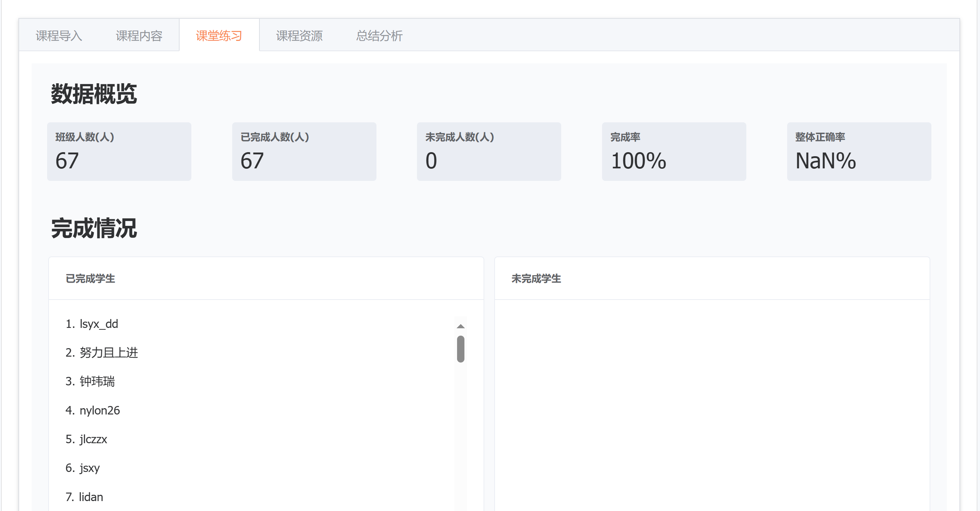This screenshot has width=980, height=511.
Task: Click the 未完成人数 stat card
Action: [489, 151]
